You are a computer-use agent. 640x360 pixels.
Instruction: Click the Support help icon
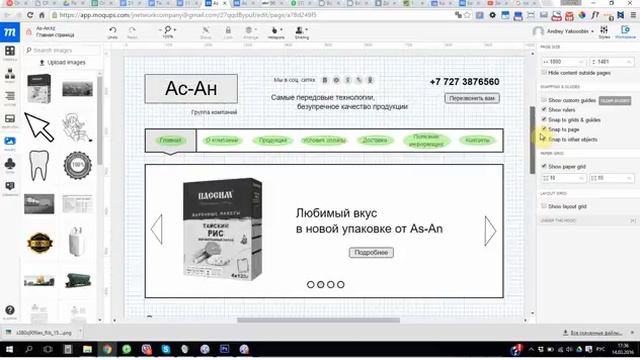click(10, 312)
